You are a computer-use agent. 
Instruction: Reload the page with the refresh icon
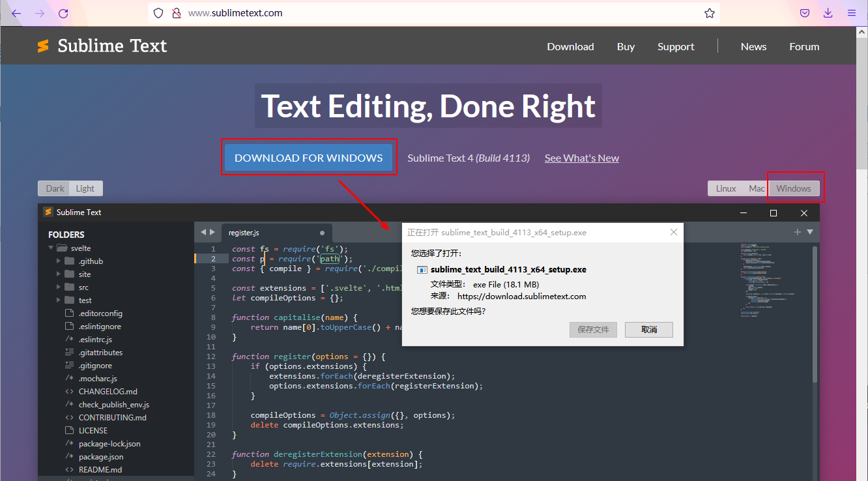(x=63, y=13)
